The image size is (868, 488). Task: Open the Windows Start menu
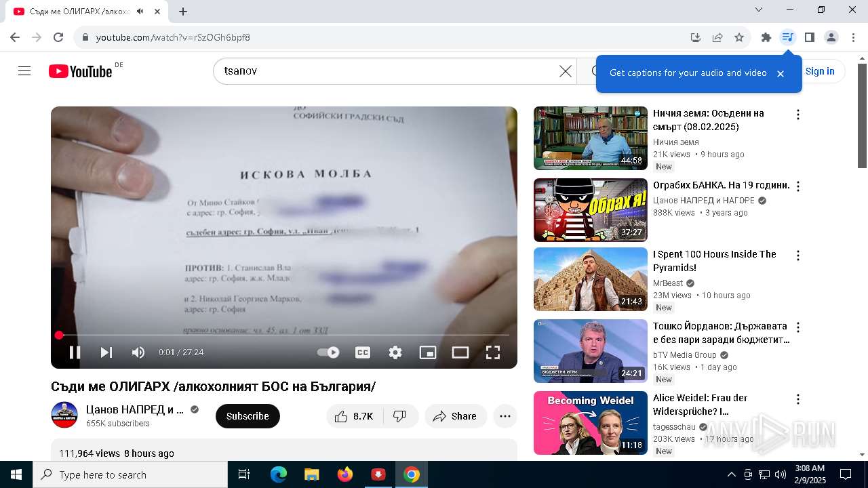coord(16,474)
